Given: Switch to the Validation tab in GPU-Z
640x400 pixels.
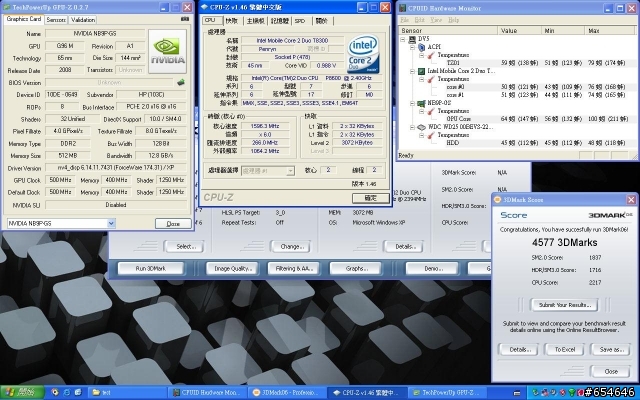Looking at the screenshot, I should (x=83, y=20).
